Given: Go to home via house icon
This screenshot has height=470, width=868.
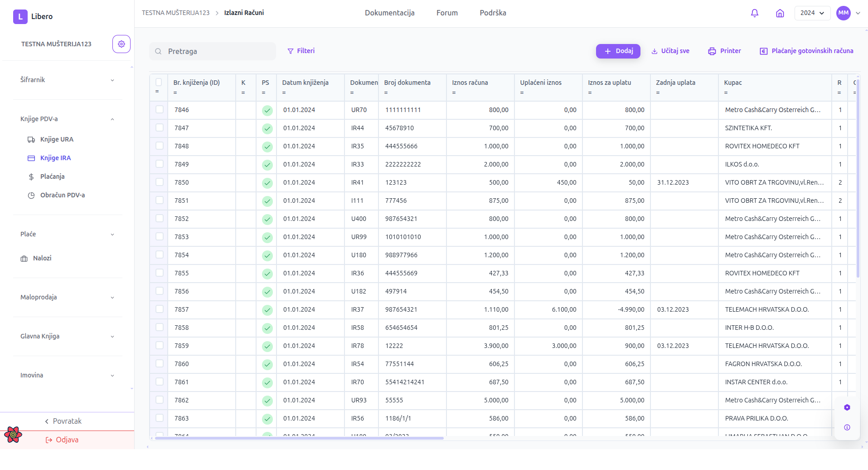Looking at the screenshot, I should 780,13.
